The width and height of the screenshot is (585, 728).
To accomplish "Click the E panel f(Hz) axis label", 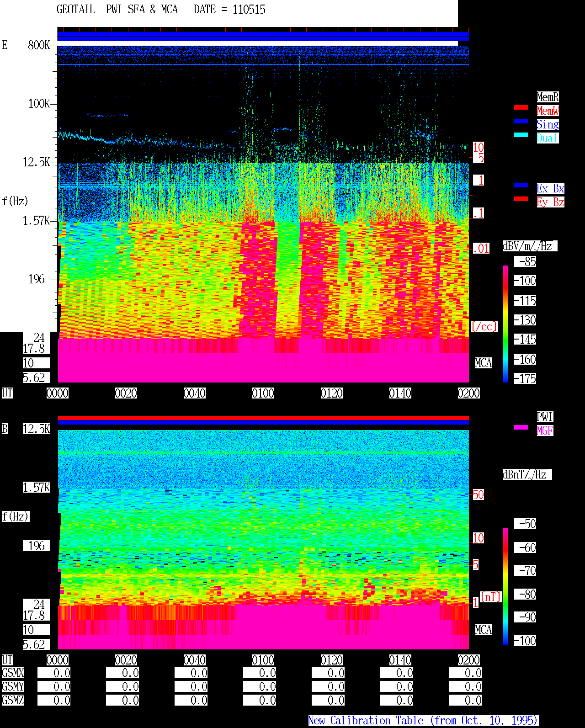I will (15, 201).
